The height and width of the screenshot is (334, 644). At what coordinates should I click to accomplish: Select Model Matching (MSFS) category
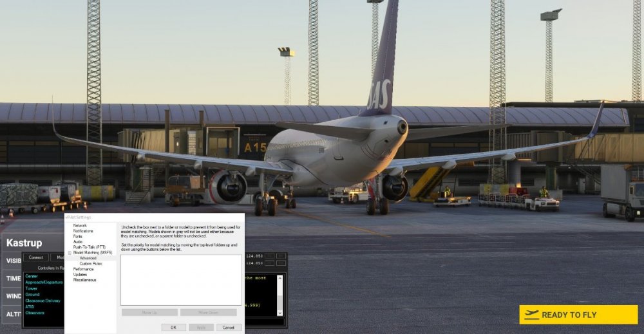(92, 253)
